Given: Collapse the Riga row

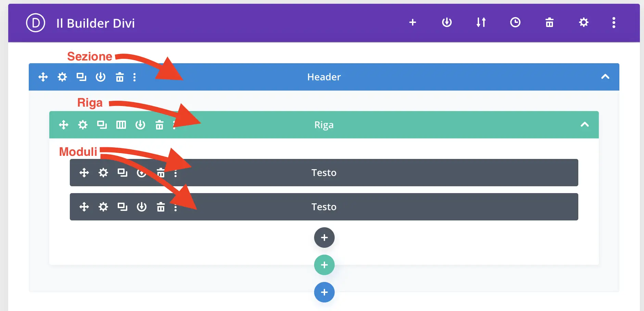Looking at the screenshot, I should [584, 125].
